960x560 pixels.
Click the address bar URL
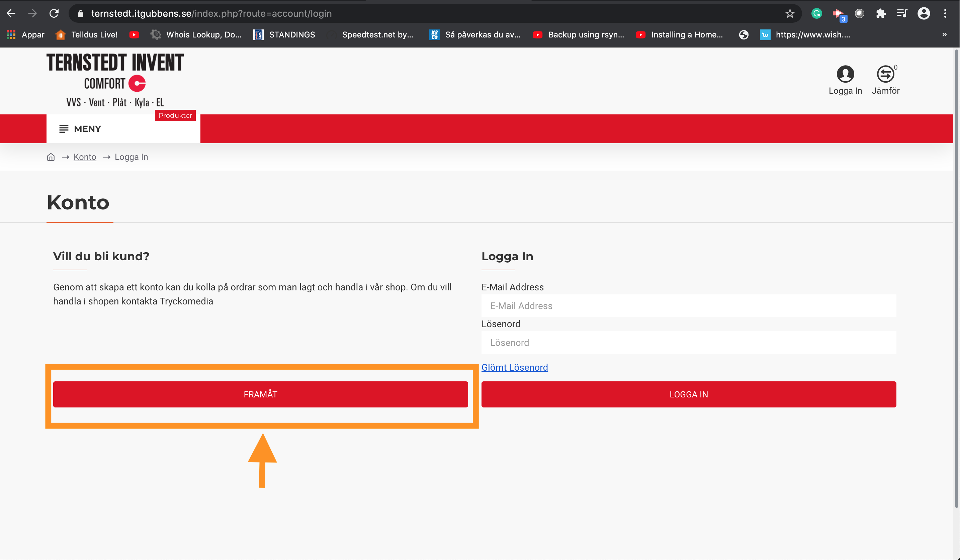pyautogui.click(x=211, y=14)
